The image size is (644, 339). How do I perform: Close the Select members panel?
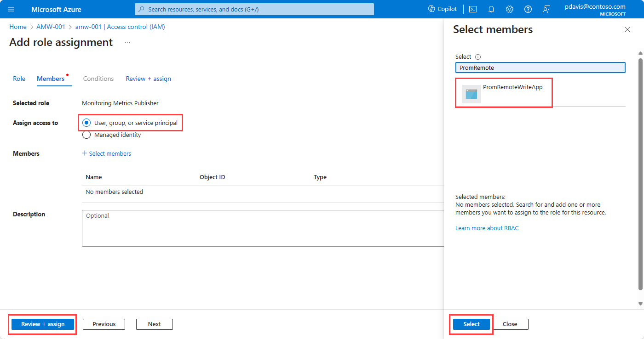[627, 29]
